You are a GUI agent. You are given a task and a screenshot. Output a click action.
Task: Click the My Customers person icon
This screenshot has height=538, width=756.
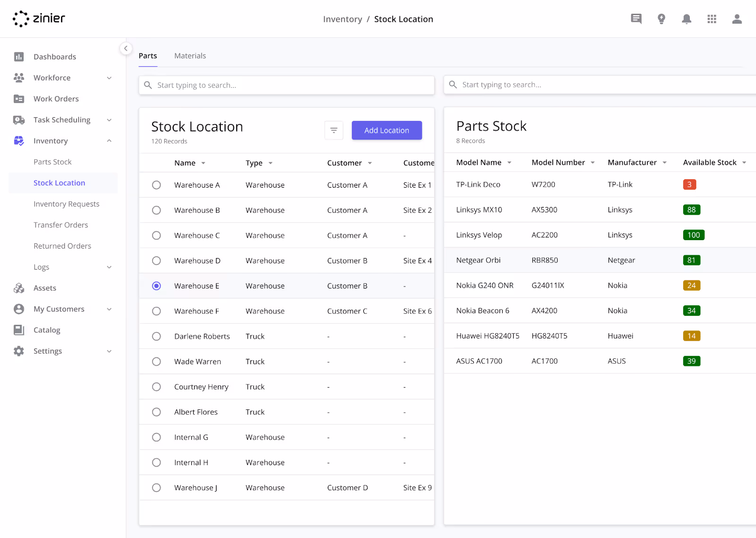pos(19,309)
